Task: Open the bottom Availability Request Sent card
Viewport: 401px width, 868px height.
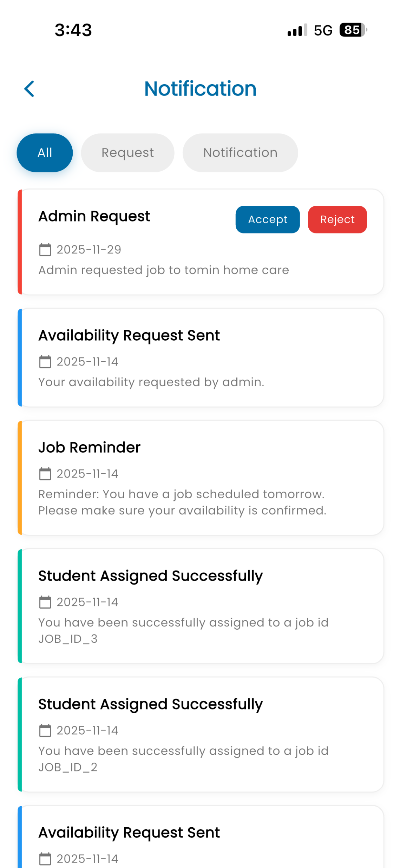Action: (201, 837)
